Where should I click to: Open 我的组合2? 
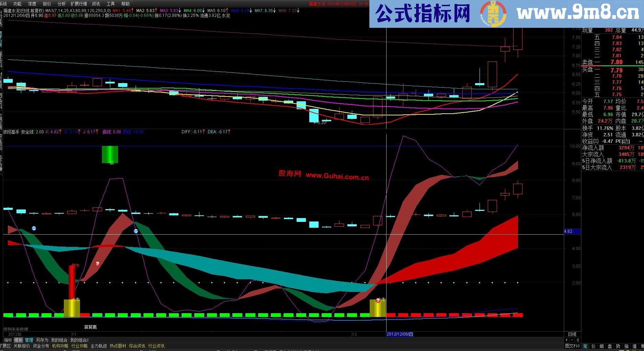coord(80,339)
